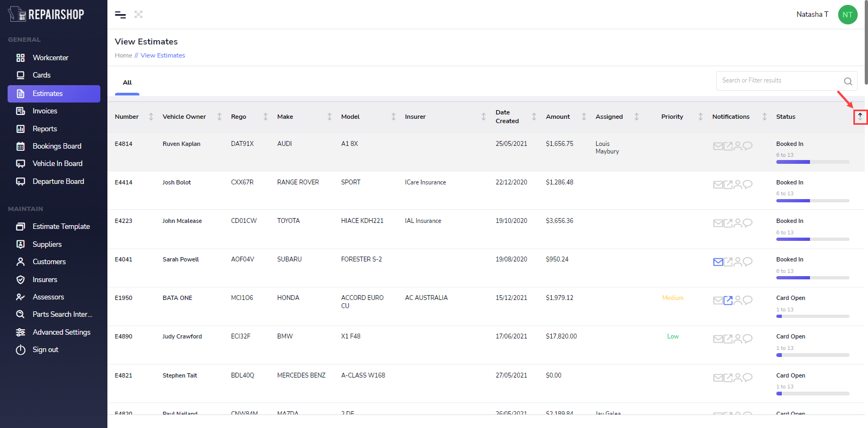Open Invoices from the sidebar
The width and height of the screenshot is (868, 428).
click(x=44, y=111)
